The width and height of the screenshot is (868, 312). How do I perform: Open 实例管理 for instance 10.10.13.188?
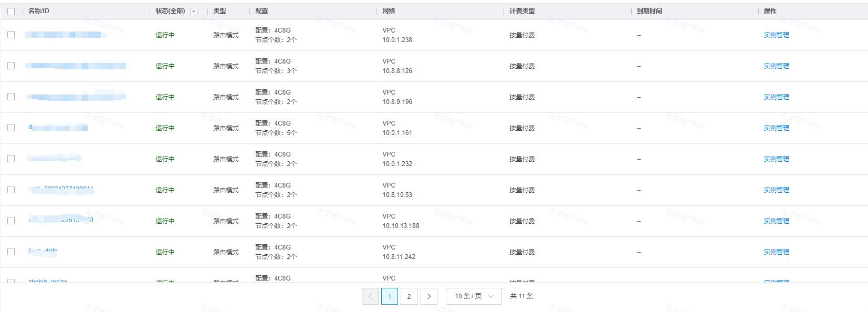tap(776, 221)
